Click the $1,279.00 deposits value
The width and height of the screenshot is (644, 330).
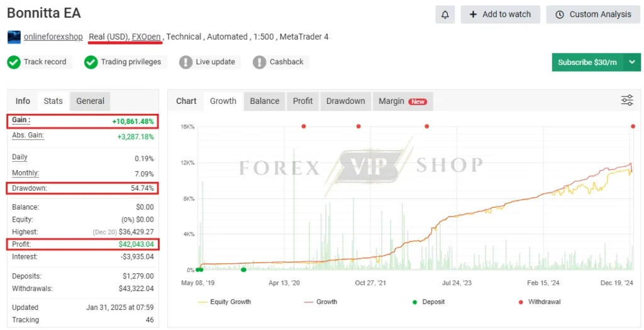click(138, 276)
